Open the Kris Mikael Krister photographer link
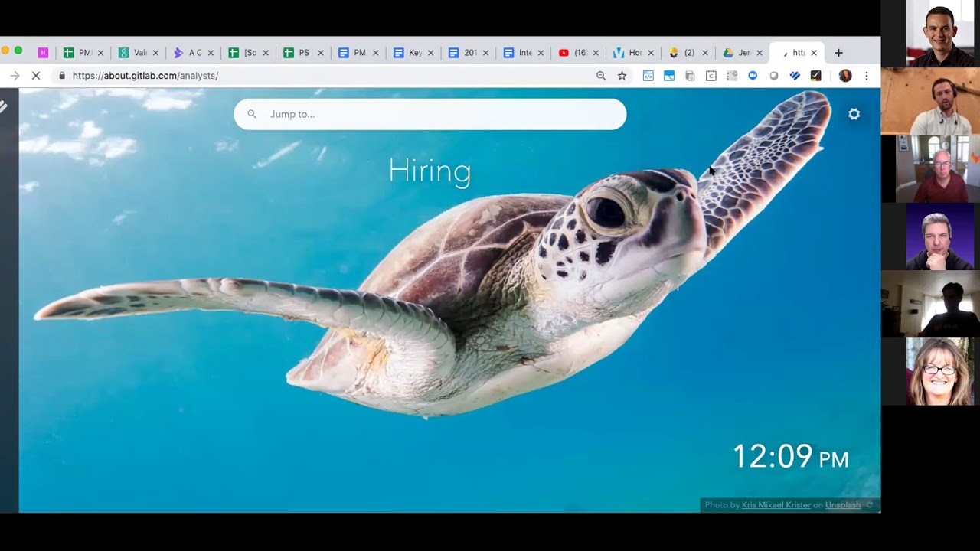980x551 pixels. coord(776,505)
